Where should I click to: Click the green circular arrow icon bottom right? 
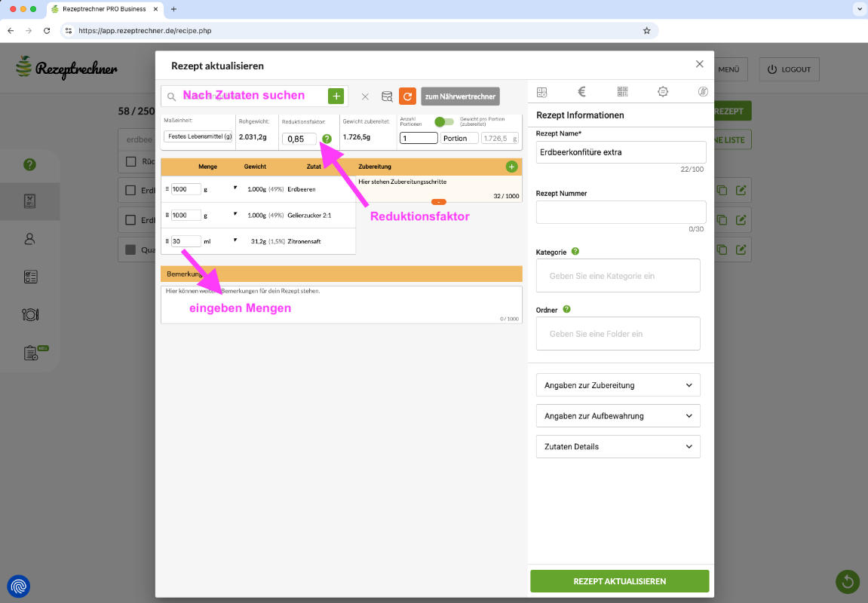[x=847, y=581]
